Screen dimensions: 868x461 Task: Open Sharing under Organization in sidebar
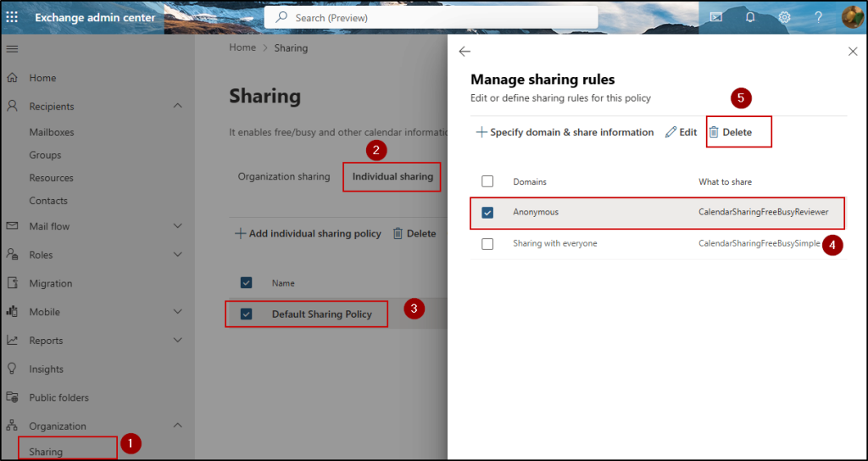point(46,452)
